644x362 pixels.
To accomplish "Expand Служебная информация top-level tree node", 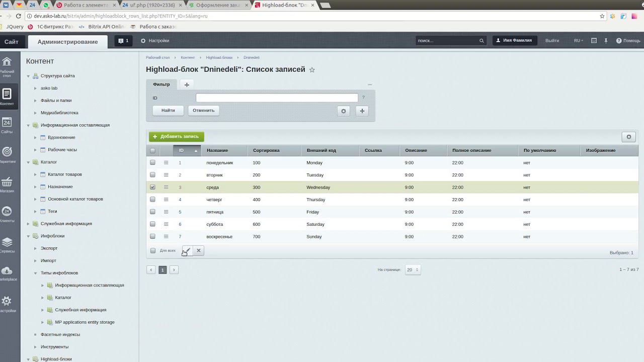I will [28, 224].
